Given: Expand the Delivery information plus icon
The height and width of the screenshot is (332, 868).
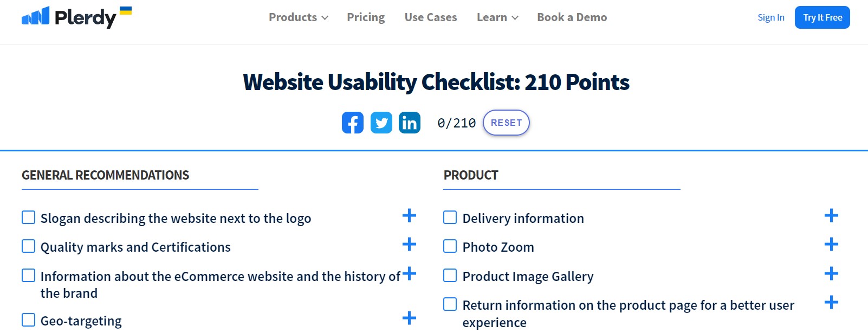Looking at the screenshot, I should coord(831,215).
